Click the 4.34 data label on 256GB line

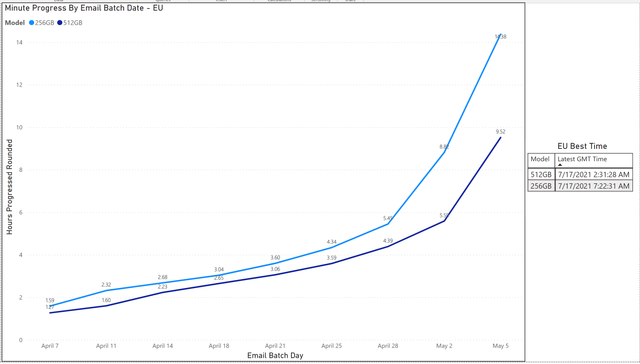coord(331,242)
